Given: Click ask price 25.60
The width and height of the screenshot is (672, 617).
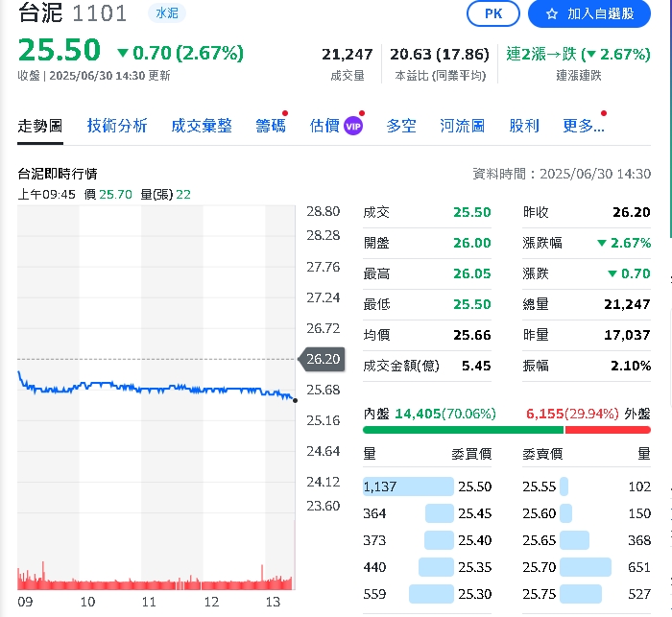Looking at the screenshot, I should pyautogui.click(x=540, y=513).
